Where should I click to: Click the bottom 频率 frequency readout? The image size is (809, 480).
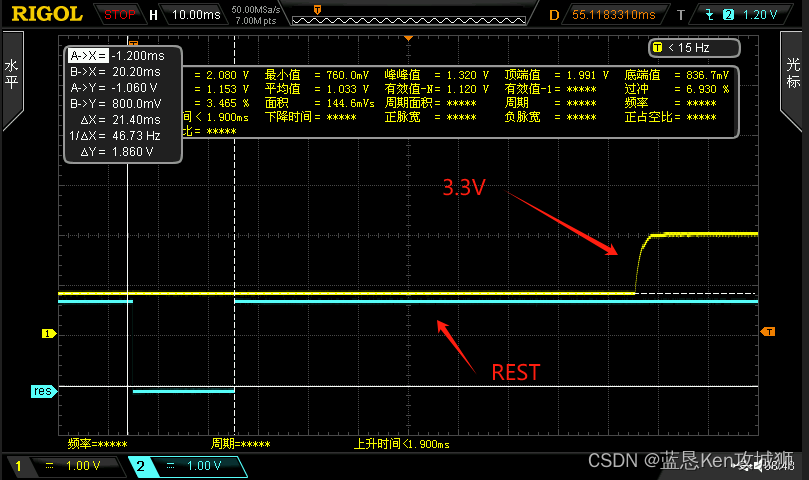97,444
